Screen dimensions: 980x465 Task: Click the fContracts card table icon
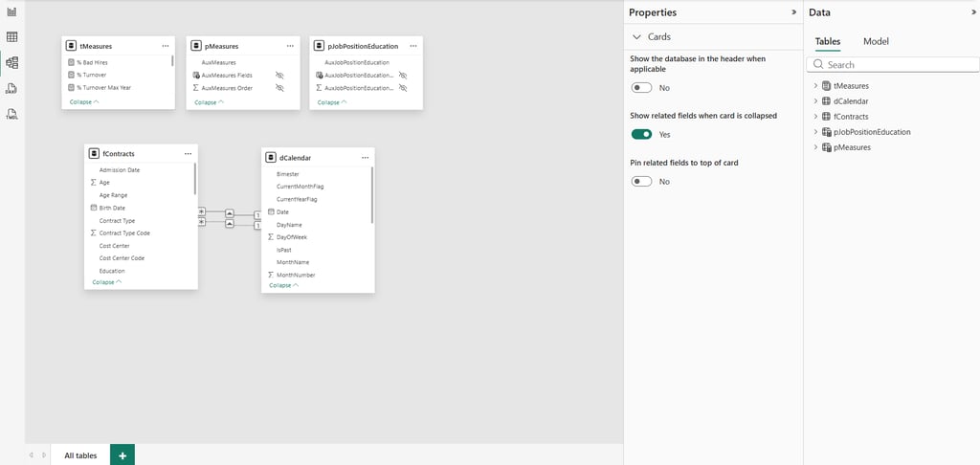pyautogui.click(x=95, y=154)
